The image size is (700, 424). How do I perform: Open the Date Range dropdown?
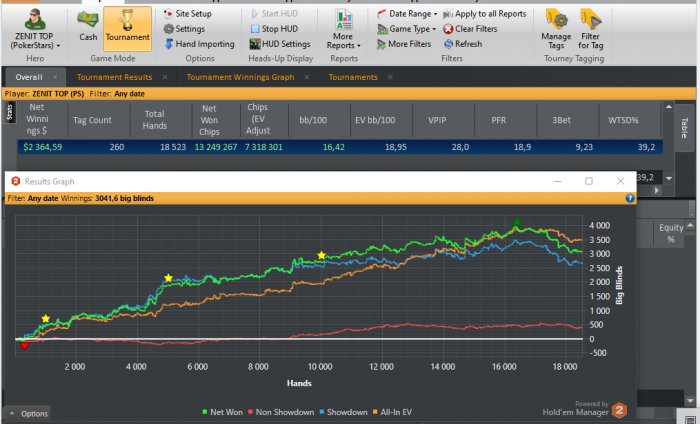(407, 14)
